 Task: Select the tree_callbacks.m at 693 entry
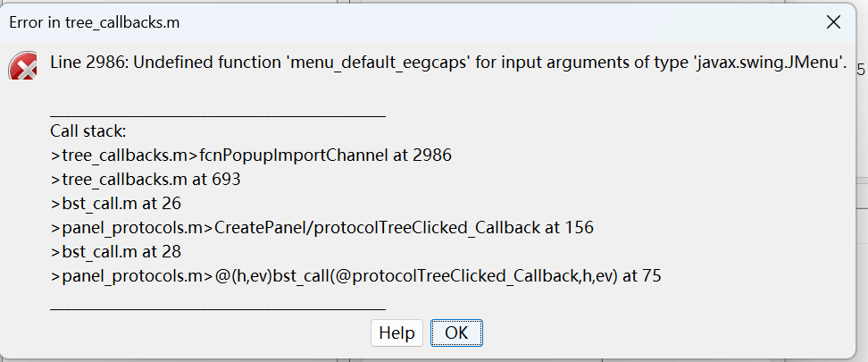click(x=146, y=179)
